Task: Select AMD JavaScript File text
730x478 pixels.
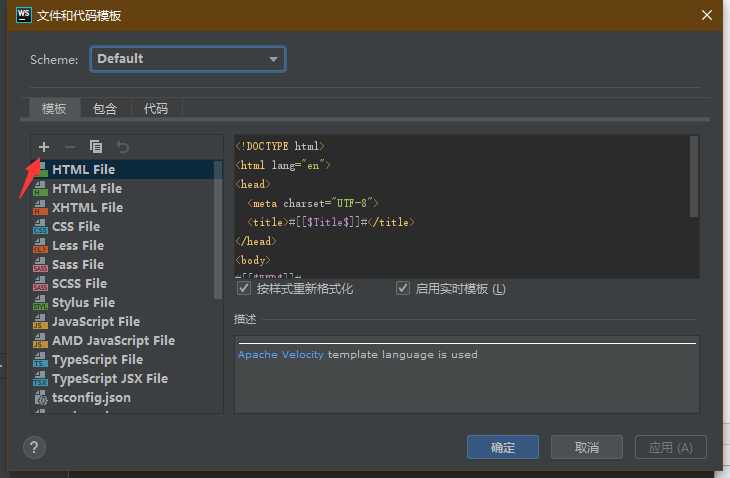Action: pos(114,341)
